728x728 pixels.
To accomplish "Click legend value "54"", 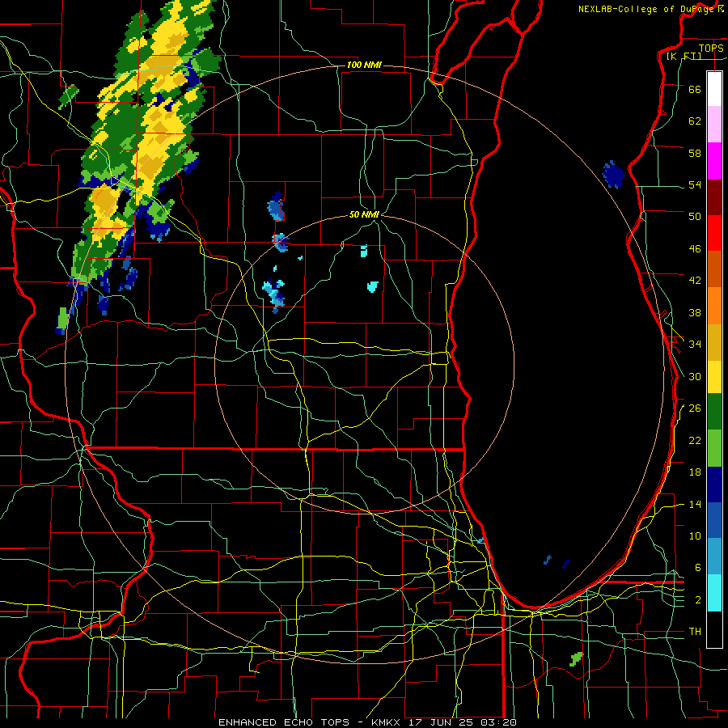I will click(x=695, y=184).
